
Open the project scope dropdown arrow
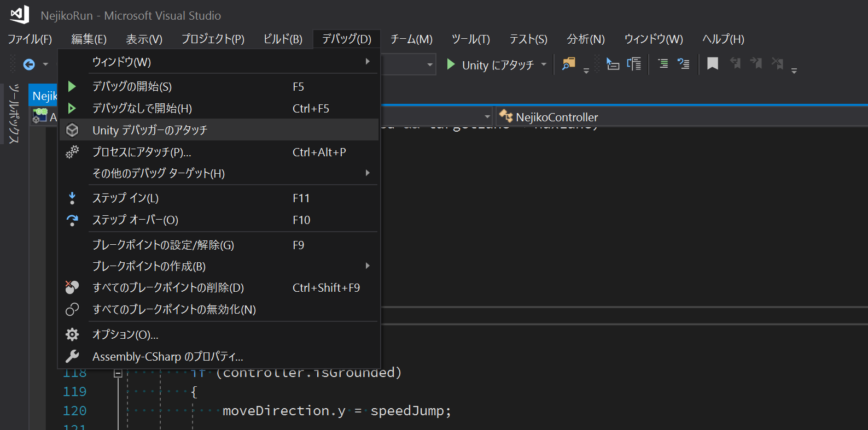point(487,117)
